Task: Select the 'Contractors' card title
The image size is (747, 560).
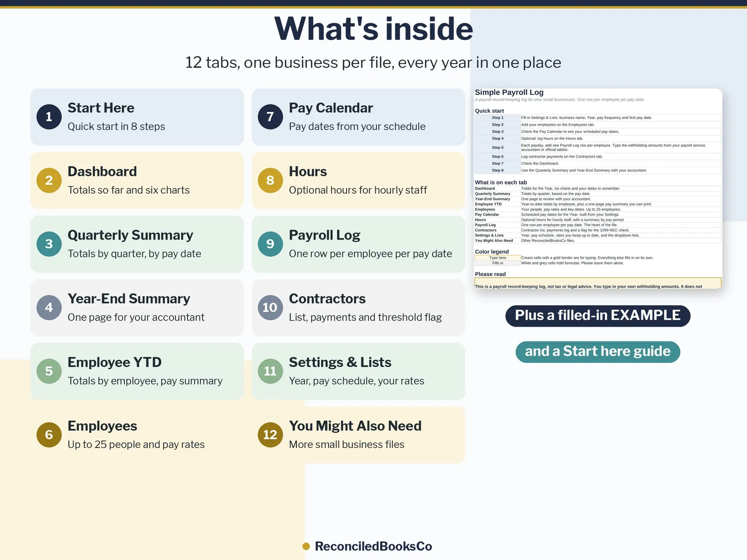Action: 327,299
